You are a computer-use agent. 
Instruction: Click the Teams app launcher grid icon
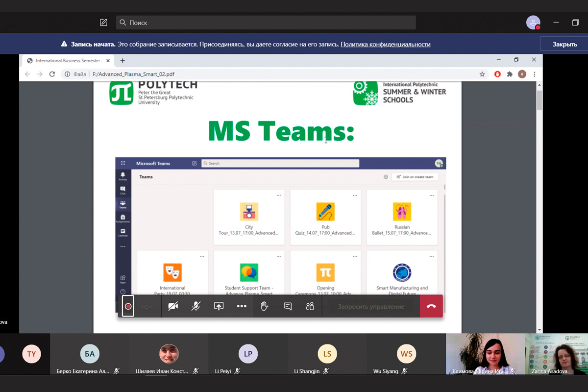pos(123,163)
